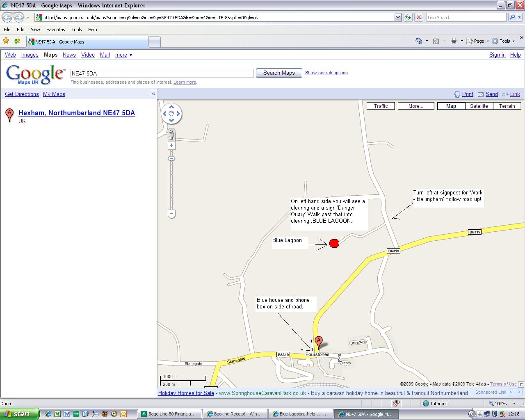
Task: Click the zoom out minus button on map
Action: point(171,214)
